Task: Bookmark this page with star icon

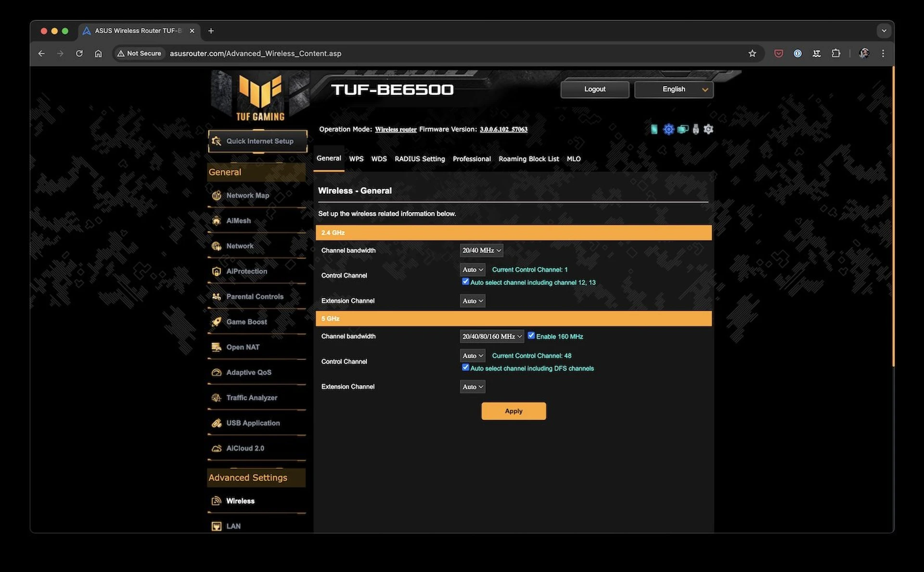Action: [x=752, y=53]
